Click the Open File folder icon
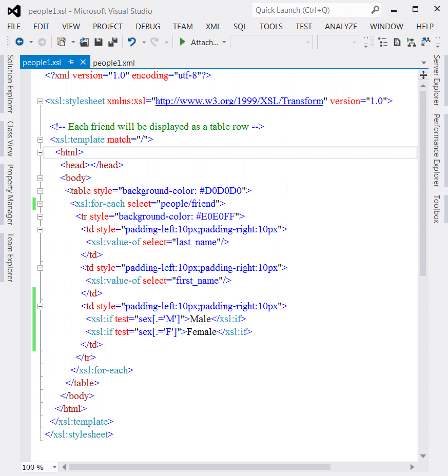This screenshot has width=448, height=476. click(x=84, y=42)
